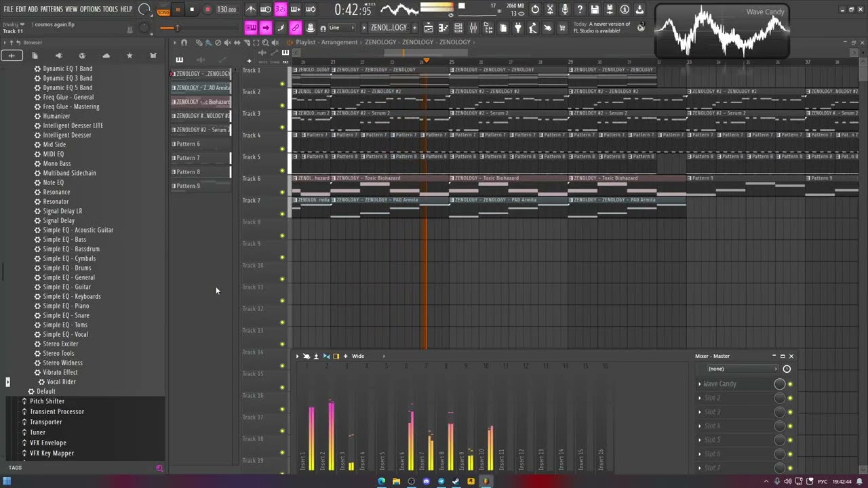
Task: Open the FILE menu
Action: [8, 9]
